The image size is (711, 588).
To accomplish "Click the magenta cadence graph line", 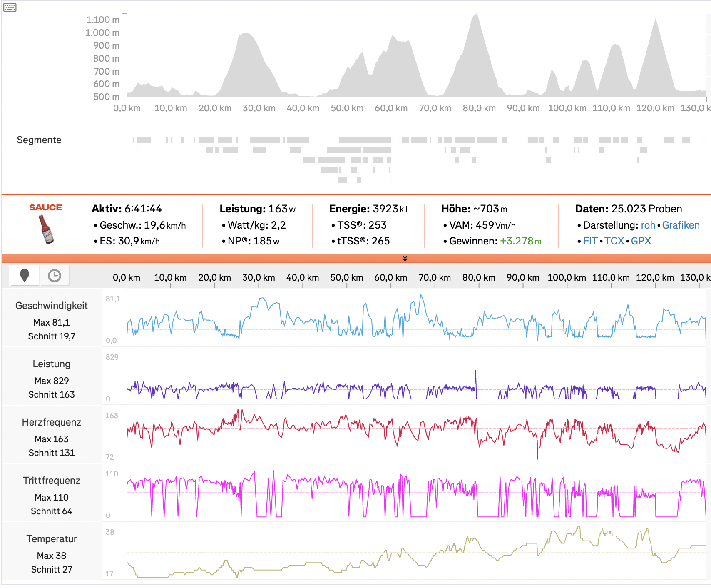I will 416,494.
